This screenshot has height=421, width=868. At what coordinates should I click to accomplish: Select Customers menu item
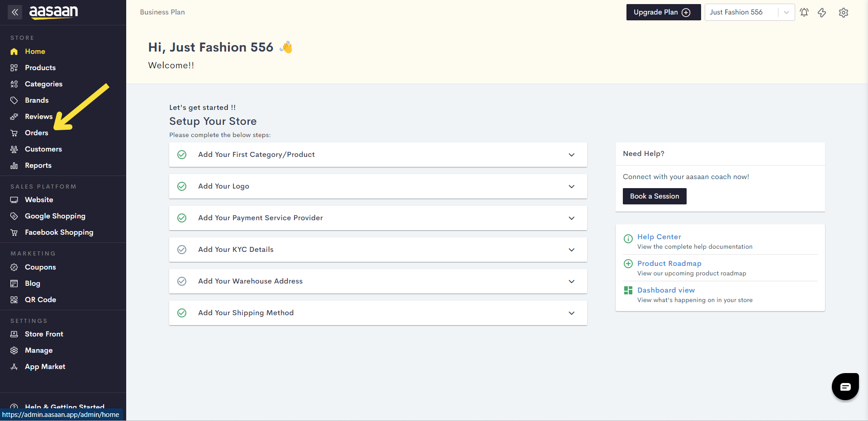point(43,149)
